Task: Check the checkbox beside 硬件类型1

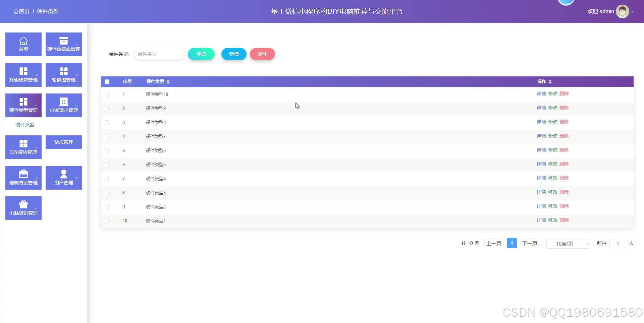Action: [x=107, y=221]
